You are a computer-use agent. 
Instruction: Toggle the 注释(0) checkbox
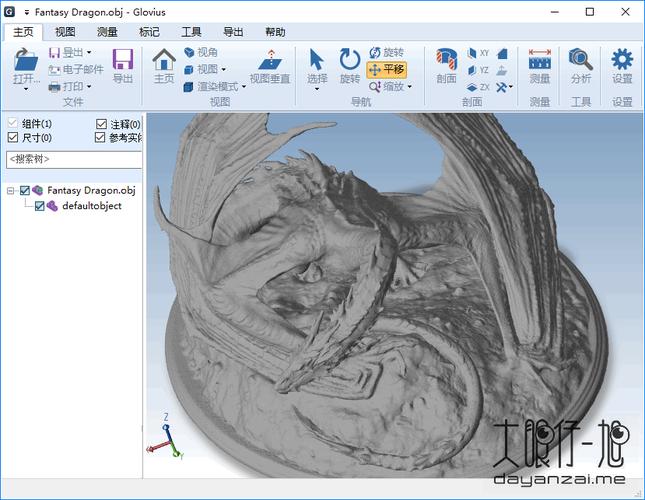[x=101, y=124]
